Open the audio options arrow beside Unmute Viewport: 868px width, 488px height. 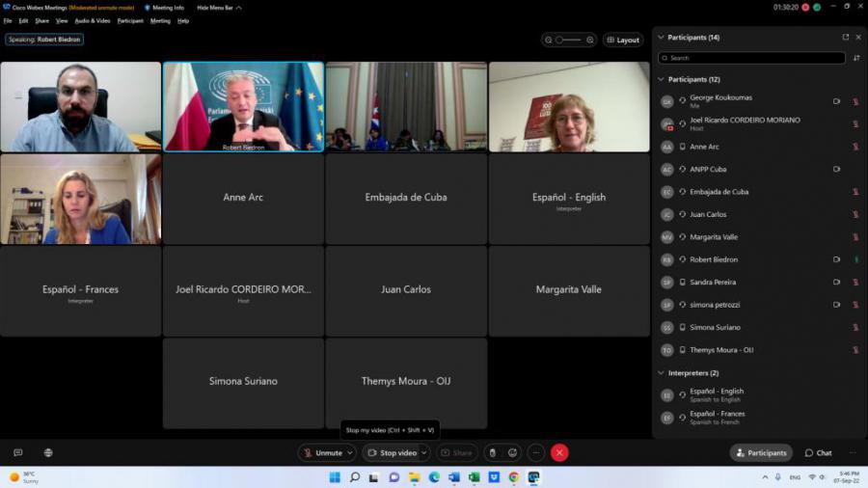pyautogui.click(x=350, y=452)
